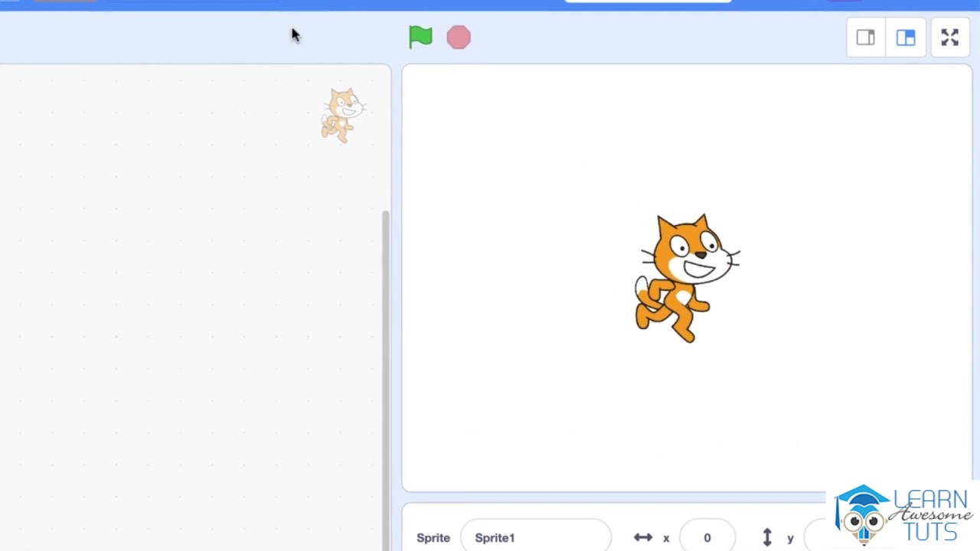
Task: Click the red stop sign button
Action: click(459, 37)
